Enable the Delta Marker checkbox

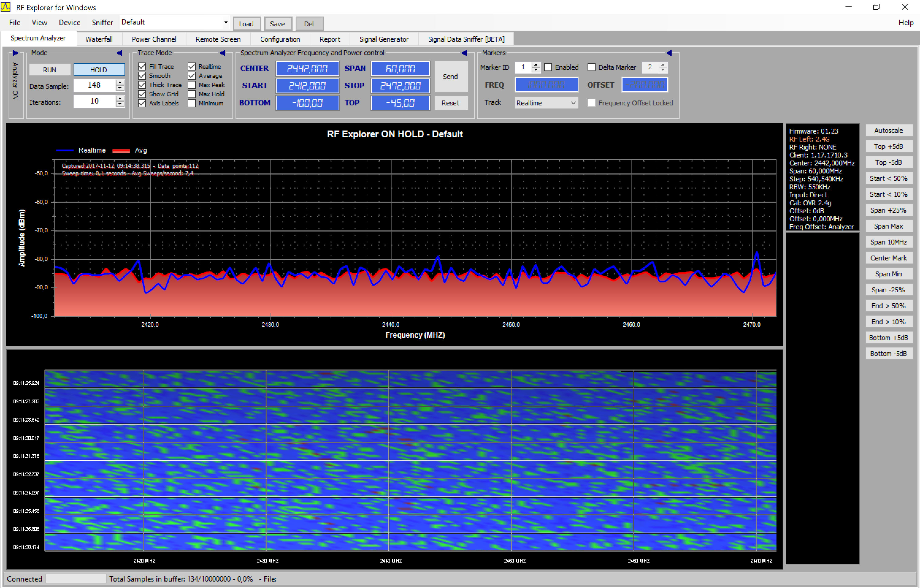pyautogui.click(x=592, y=68)
